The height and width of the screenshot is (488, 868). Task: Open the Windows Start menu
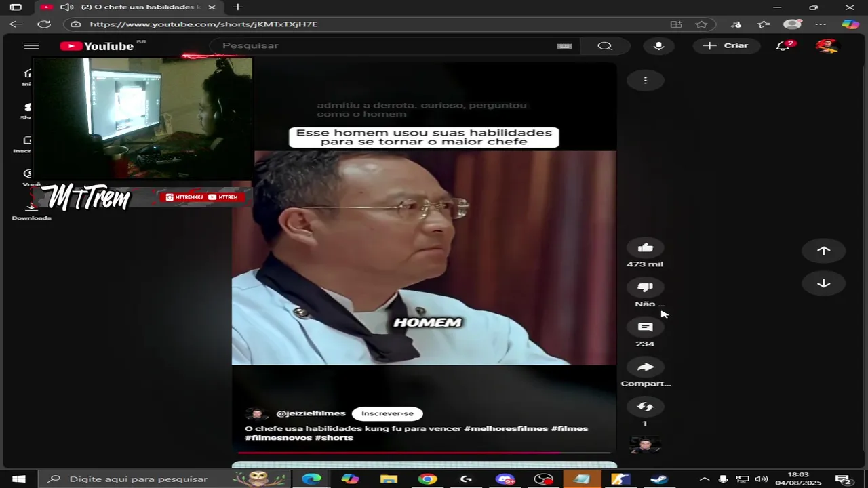[x=19, y=479]
